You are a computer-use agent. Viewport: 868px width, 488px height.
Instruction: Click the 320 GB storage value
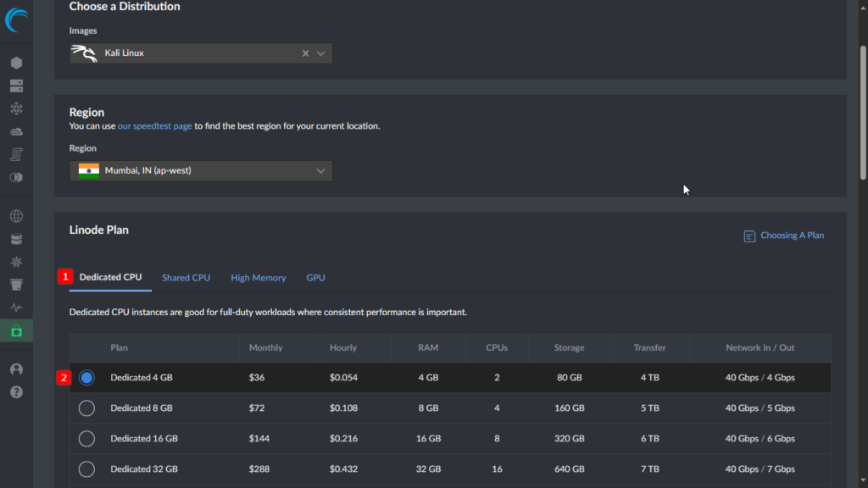(x=569, y=438)
